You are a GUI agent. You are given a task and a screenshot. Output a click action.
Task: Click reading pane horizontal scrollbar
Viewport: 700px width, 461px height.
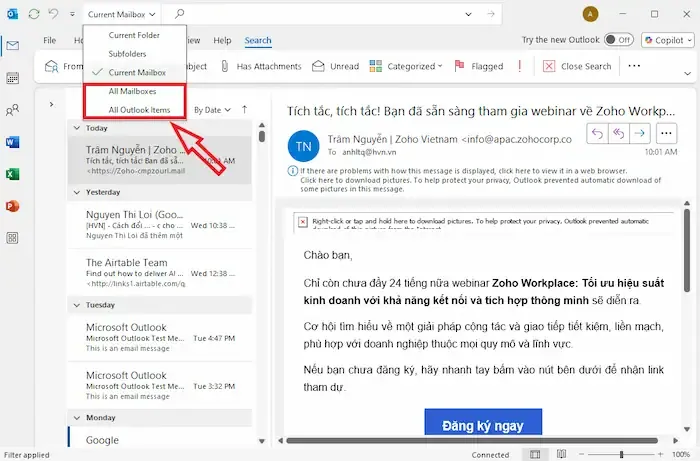click(x=472, y=440)
